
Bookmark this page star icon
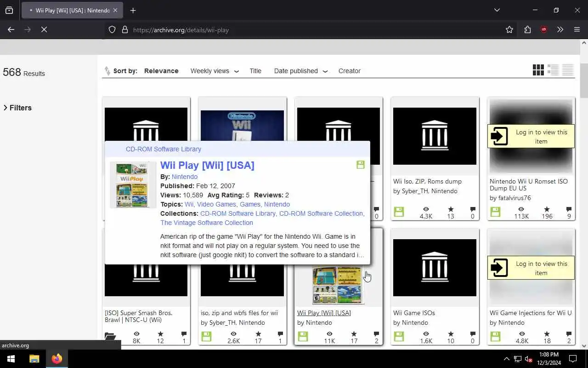509,29
